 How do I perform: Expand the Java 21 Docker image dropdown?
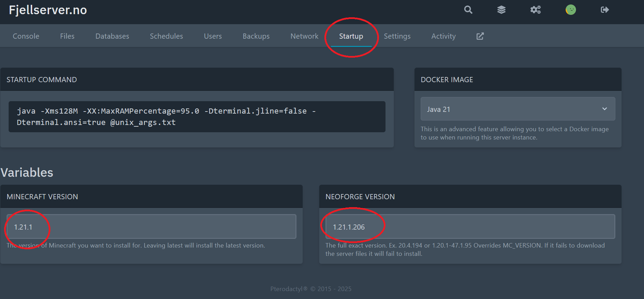click(x=518, y=109)
